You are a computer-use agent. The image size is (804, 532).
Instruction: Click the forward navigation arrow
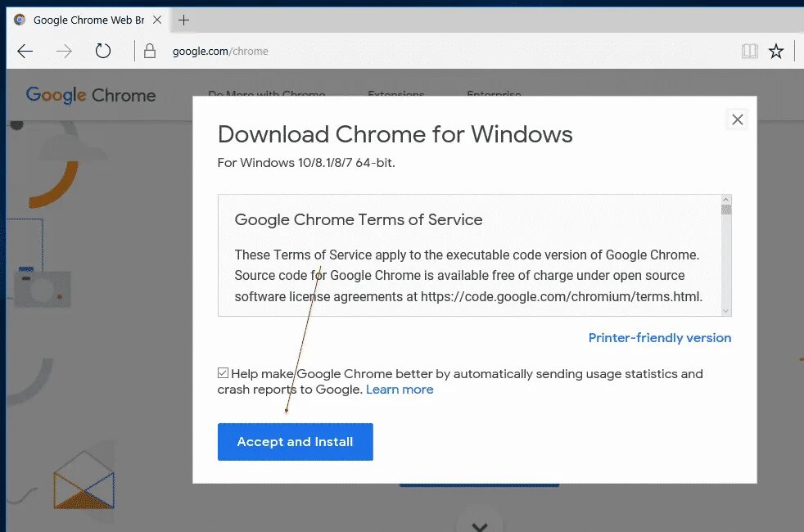click(64, 52)
